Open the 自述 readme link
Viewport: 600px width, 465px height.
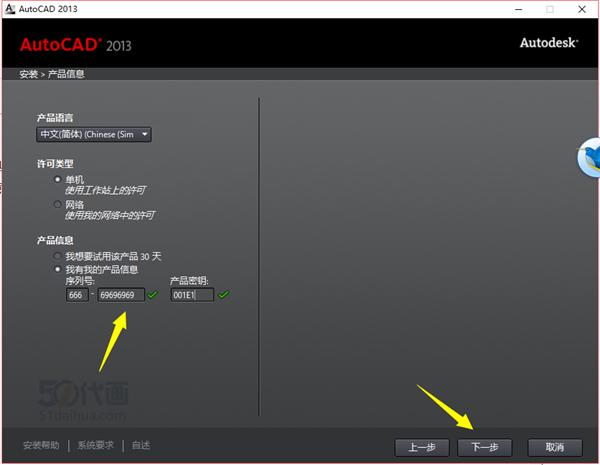point(141,445)
